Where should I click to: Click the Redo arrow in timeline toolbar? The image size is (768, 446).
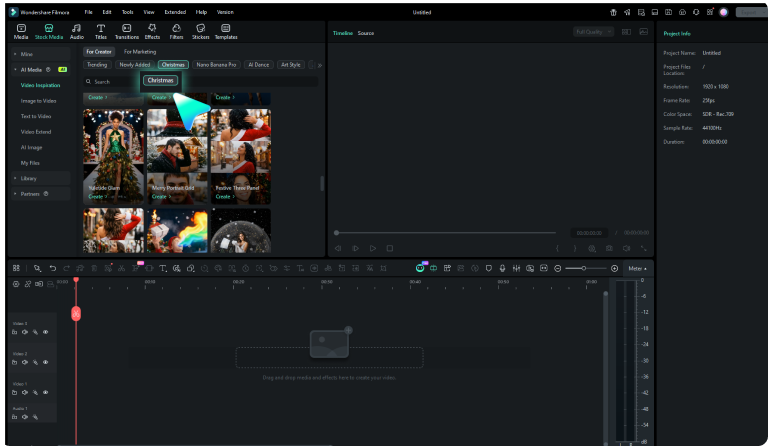pos(66,268)
